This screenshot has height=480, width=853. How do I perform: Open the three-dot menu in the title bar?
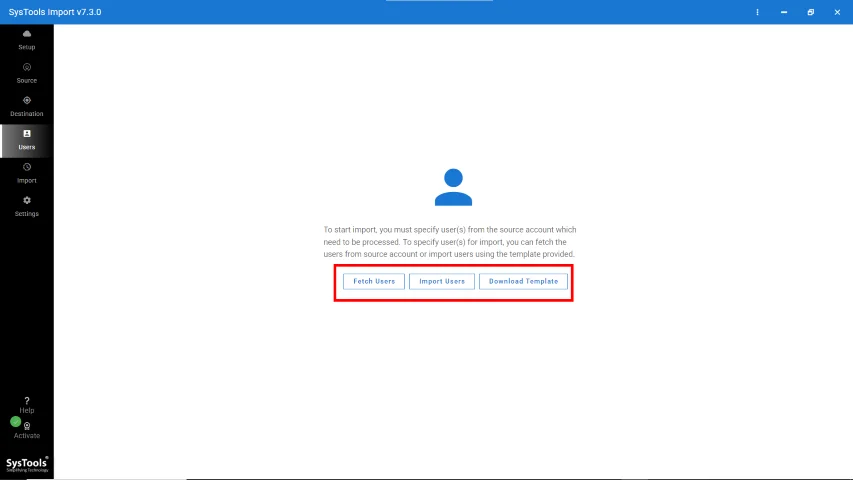[x=757, y=12]
